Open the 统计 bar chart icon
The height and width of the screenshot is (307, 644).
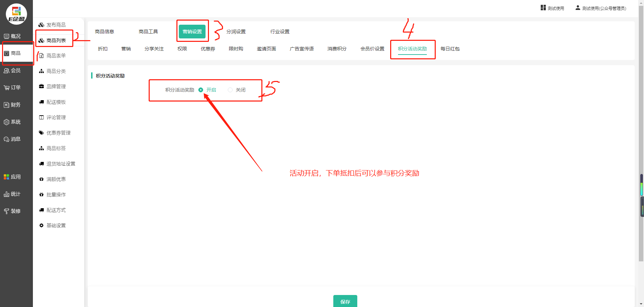[7, 194]
